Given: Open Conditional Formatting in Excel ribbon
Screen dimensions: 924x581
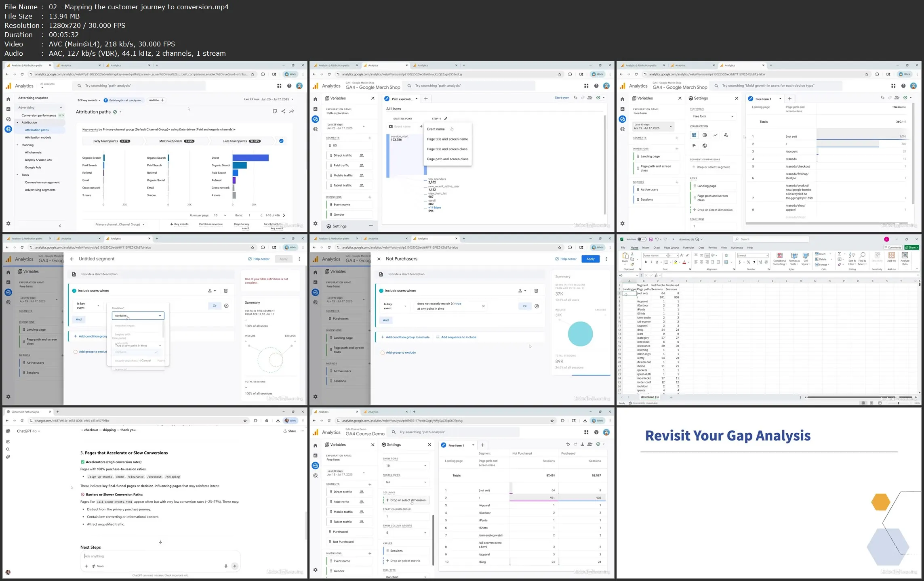Looking at the screenshot, I should [x=780, y=259].
